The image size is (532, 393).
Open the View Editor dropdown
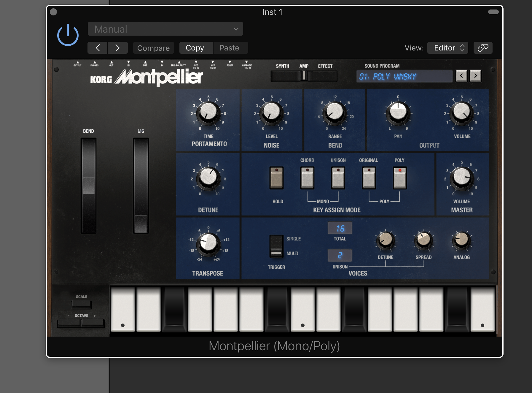click(448, 48)
